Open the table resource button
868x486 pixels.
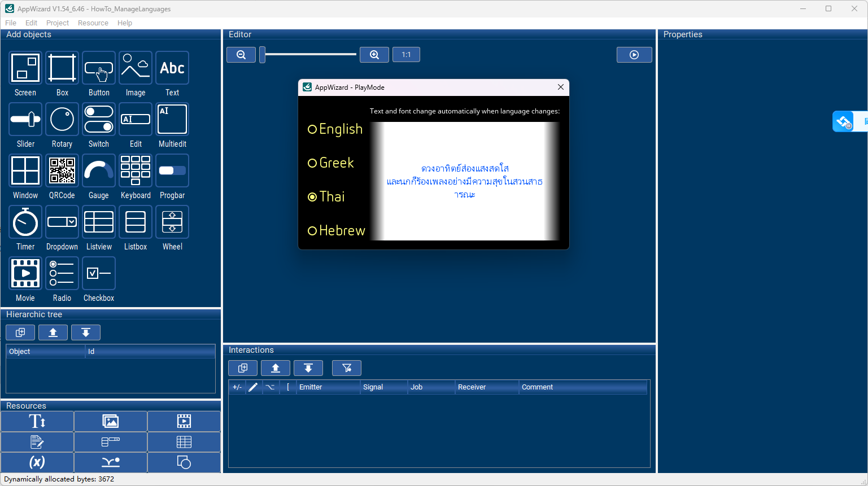(x=184, y=442)
